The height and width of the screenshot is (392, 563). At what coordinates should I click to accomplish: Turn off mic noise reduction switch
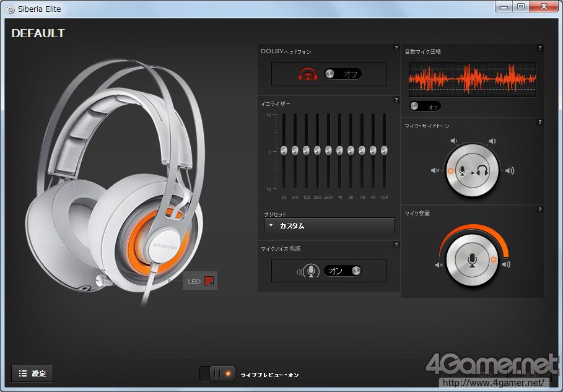click(343, 271)
